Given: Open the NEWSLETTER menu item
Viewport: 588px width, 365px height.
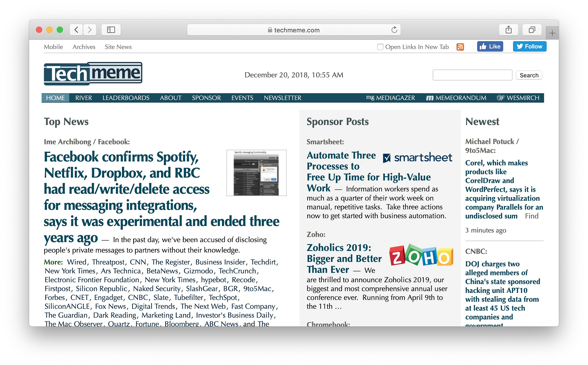Looking at the screenshot, I should point(282,98).
